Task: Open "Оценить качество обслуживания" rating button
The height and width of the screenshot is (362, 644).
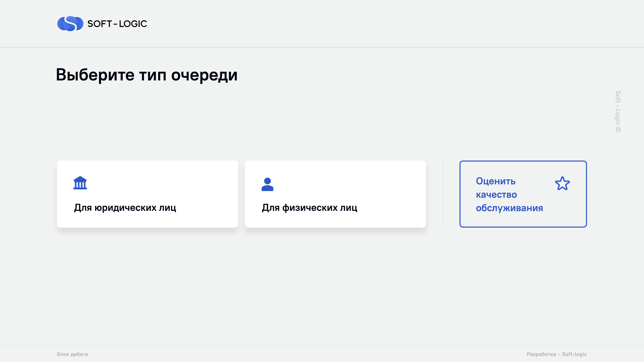Action: point(523,194)
